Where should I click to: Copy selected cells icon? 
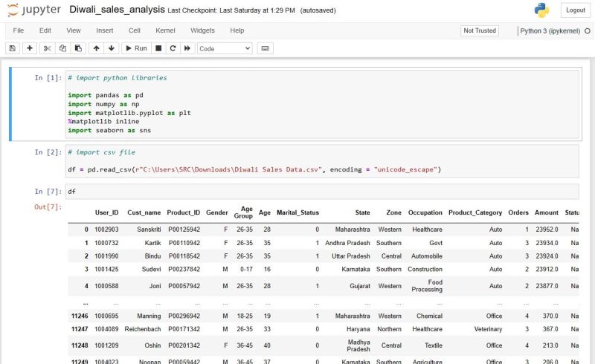click(x=62, y=48)
